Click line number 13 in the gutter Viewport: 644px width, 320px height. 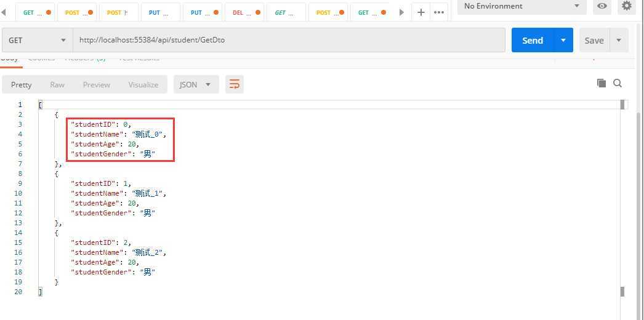tap(18, 223)
